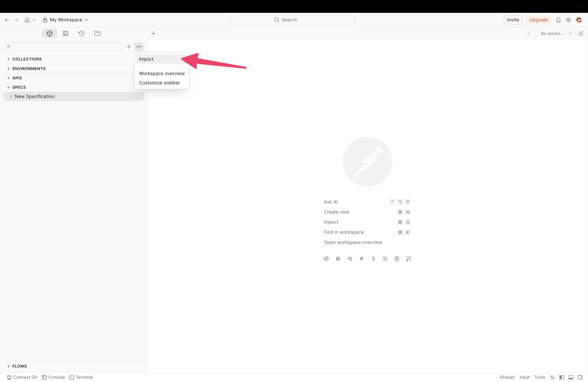Screen dimensions: 588x382
Task: Create a new GraphQL request
Action: click(x=338, y=259)
